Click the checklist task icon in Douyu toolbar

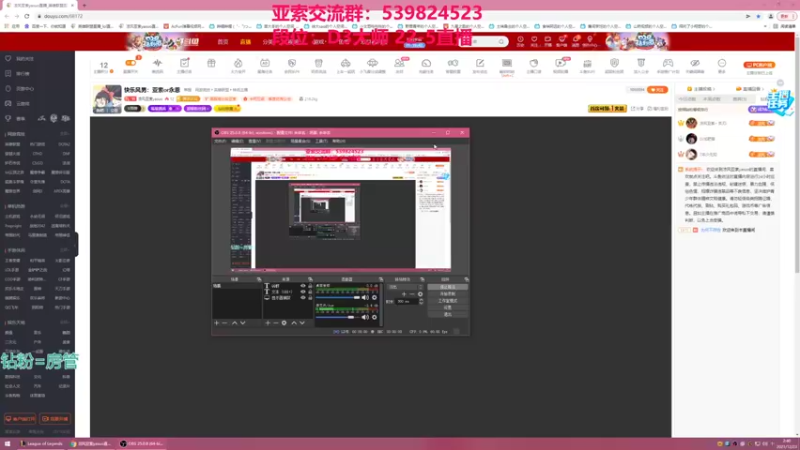(x=184, y=63)
